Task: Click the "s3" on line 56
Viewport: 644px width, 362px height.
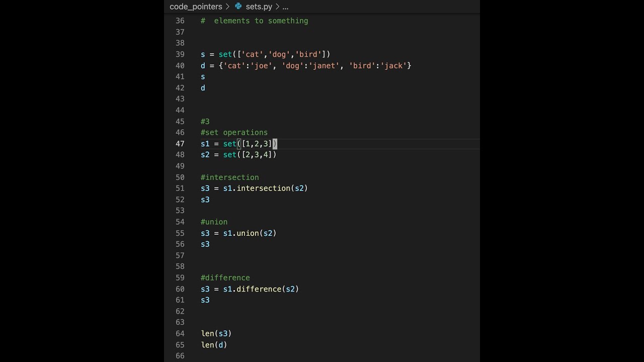Action: (205, 244)
